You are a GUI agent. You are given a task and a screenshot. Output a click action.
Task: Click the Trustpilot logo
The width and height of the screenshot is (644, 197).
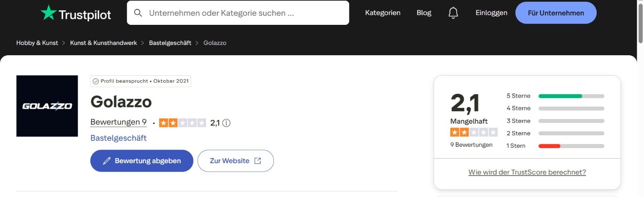click(76, 13)
